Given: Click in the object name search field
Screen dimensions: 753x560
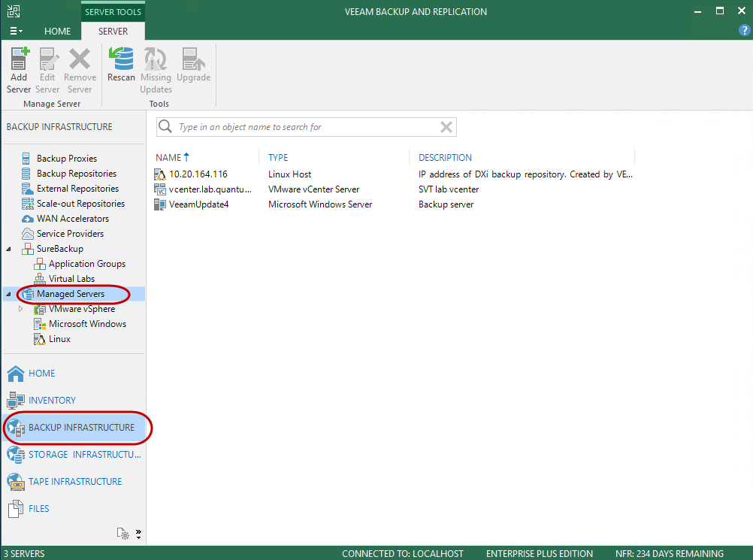Looking at the screenshot, I should [307, 127].
